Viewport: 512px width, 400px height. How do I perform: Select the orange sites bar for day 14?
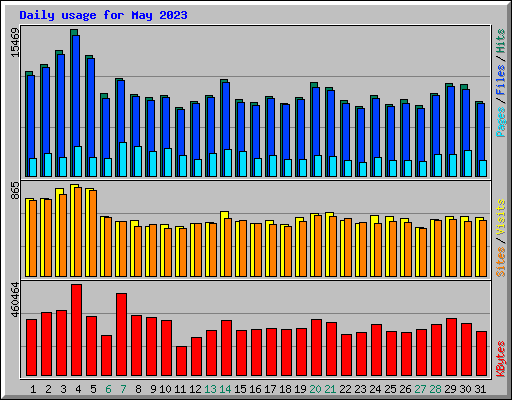228,247
